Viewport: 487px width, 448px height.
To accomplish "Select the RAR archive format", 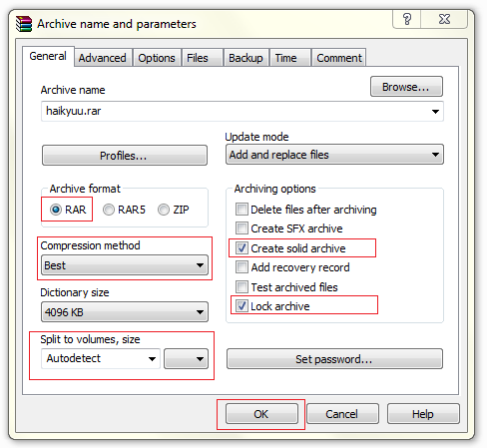I will tap(56, 210).
